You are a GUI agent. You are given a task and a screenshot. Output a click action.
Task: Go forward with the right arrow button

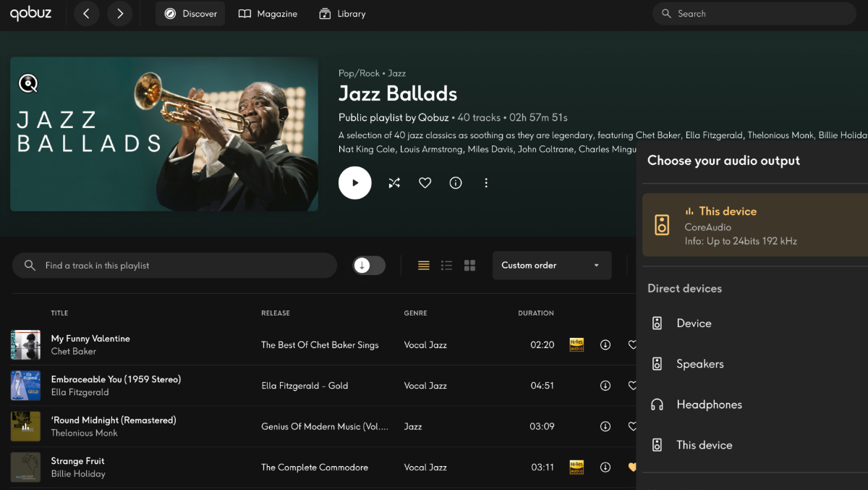click(120, 14)
